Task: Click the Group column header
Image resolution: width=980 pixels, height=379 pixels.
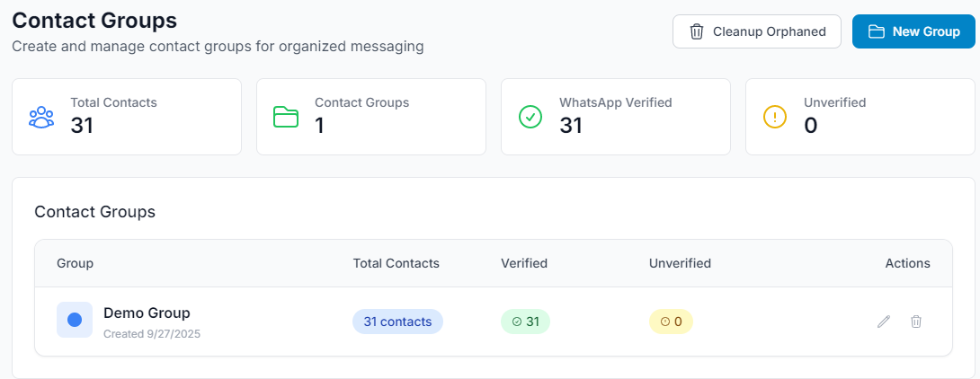Action: 76,263
